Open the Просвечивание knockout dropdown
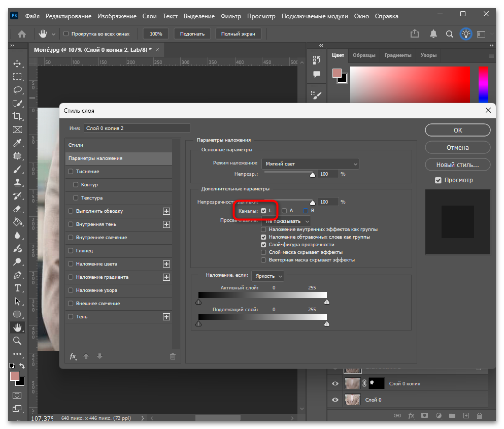 [x=286, y=221]
